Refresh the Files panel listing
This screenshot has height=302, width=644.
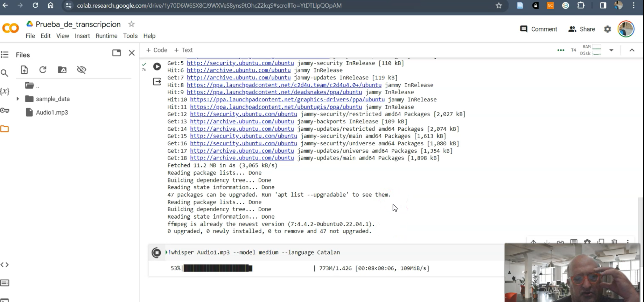click(x=43, y=70)
